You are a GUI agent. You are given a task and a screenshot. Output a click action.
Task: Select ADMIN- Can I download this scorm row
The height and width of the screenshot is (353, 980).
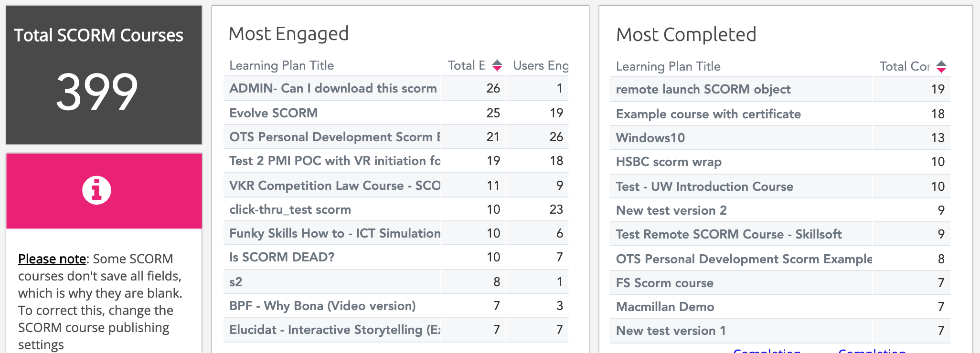pos(332,88)
